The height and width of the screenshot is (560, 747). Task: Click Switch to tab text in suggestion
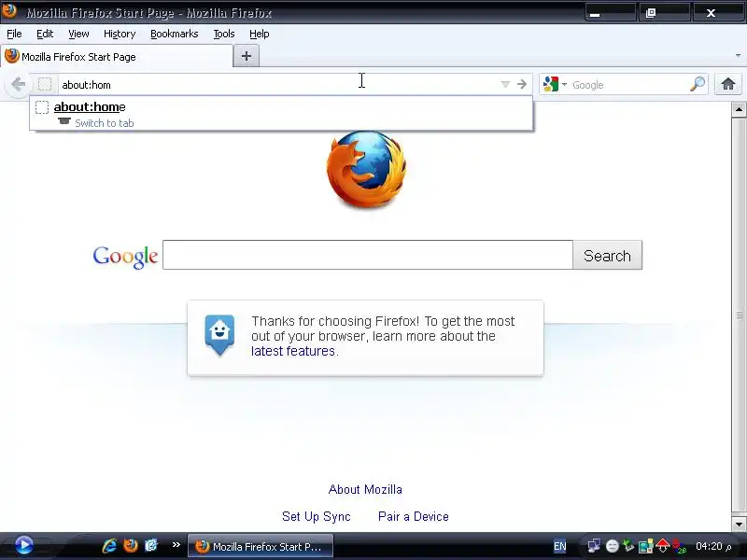105,123
